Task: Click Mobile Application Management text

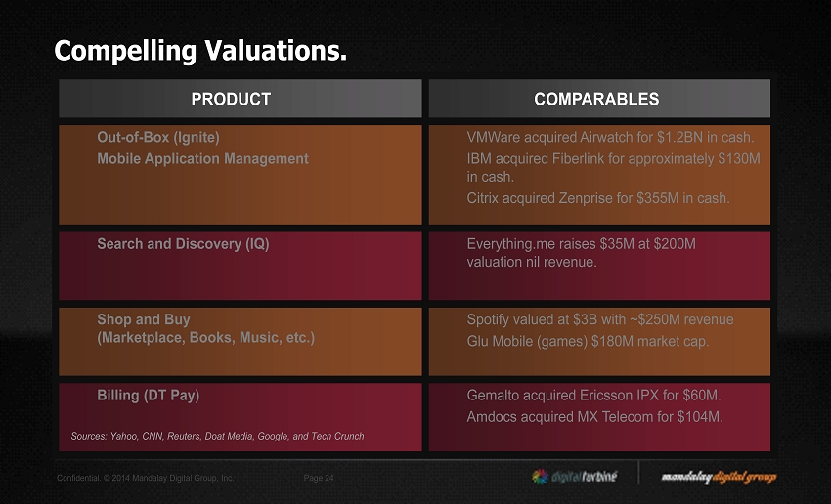Action: click(202, 158)
